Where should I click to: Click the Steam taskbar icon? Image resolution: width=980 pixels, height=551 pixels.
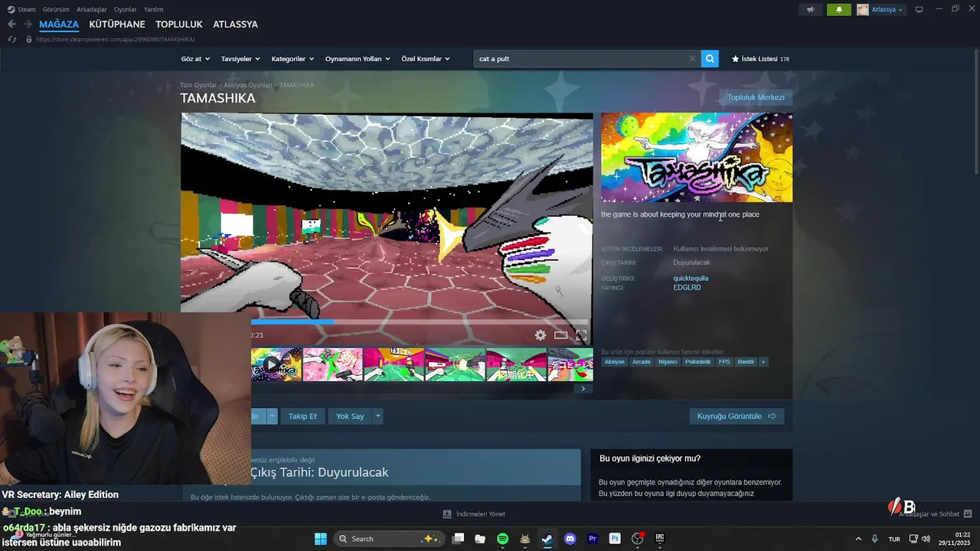coord(547,539)
